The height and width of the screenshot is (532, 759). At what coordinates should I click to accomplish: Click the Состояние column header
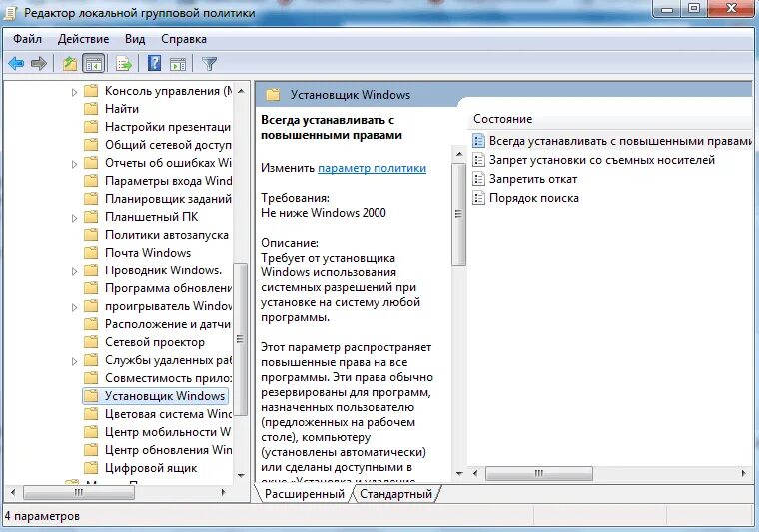pyautogui.click(x=502, y=119)
